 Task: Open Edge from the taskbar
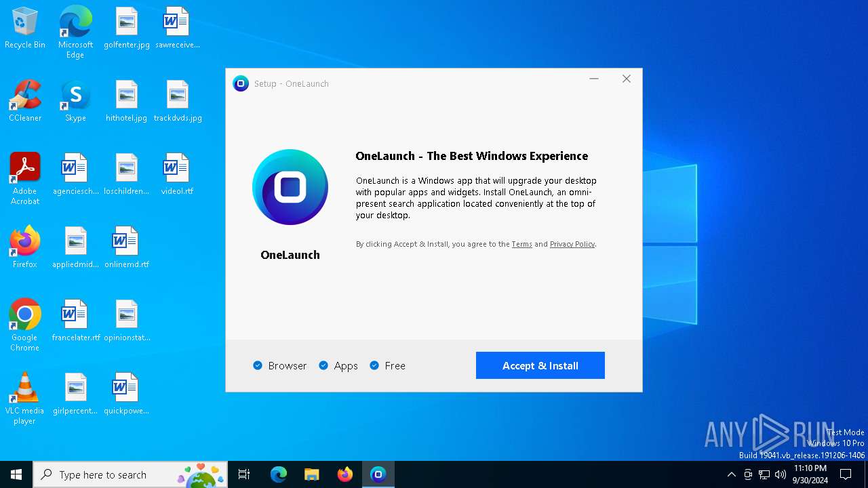279,474
